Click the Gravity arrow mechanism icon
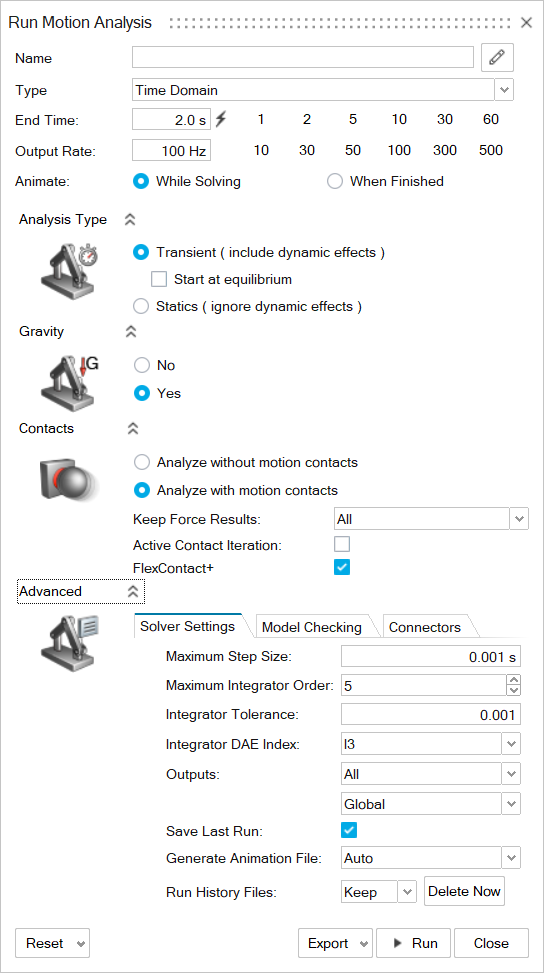Screen dimensions: 544x973 [69, 379]
